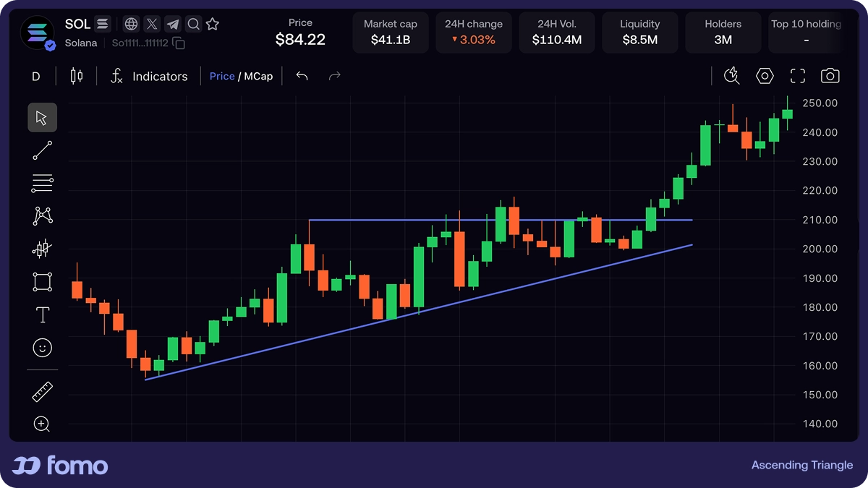Image resolution: width=868 pixels, height=488 pixels.
Task: Click the Holders 3M card
Action: [723, 33]
